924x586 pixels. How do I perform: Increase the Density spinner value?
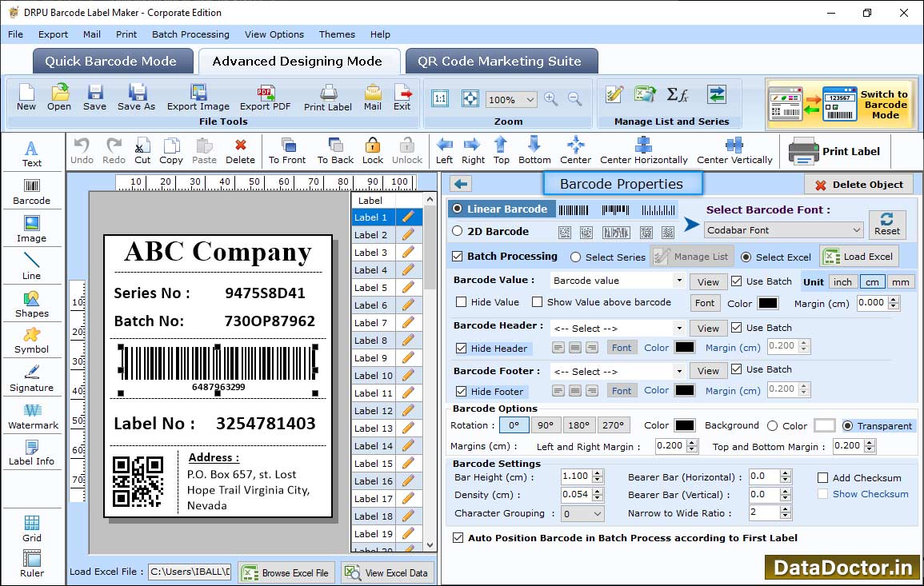(598, 491)
